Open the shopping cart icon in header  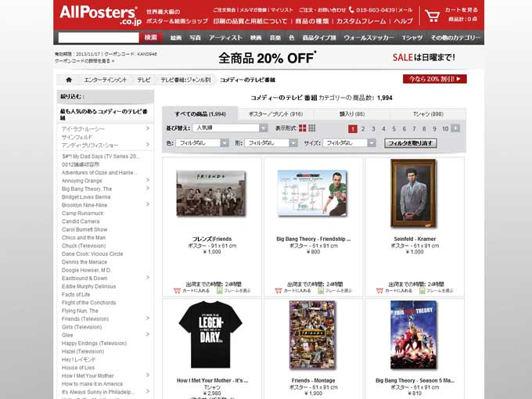(x=432, y=16)
